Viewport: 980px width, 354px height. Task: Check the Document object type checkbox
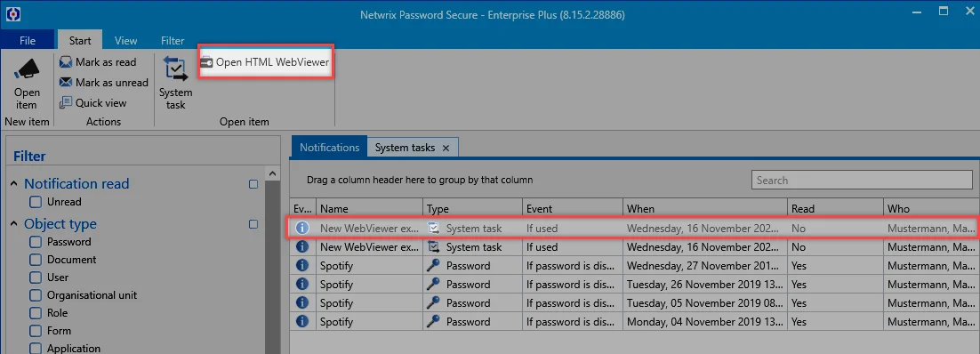(x=36, y=260)
